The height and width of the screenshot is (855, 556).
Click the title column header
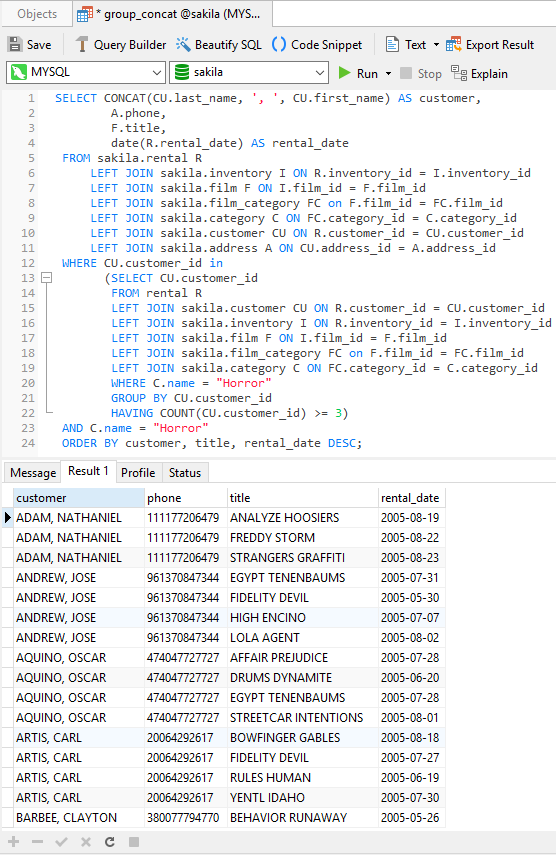303,498
